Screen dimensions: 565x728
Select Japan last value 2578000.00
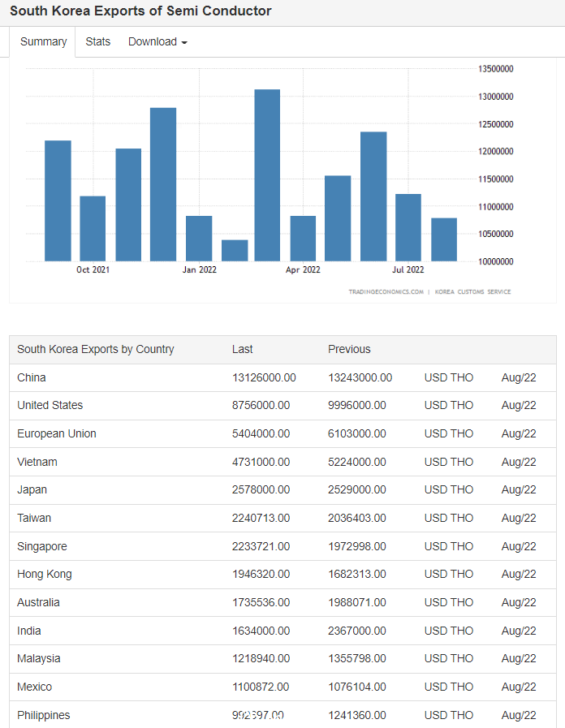click(x=261, y=490)
